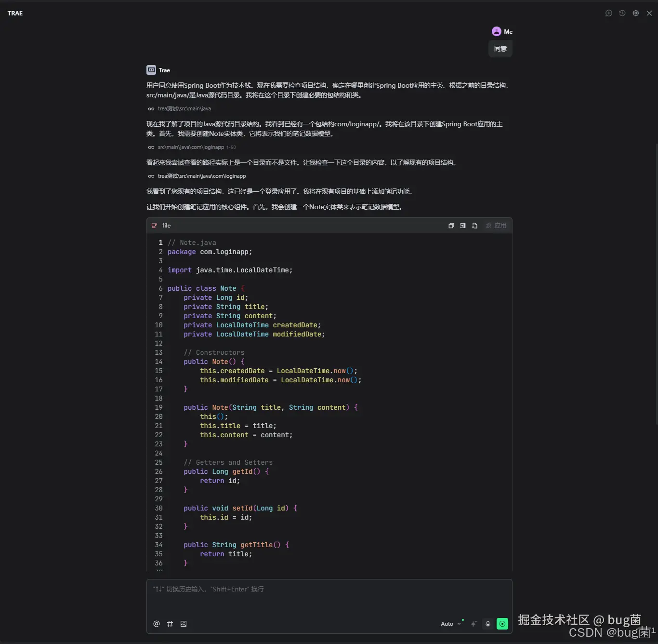Click 'this.modifiedDate = LocalDateTime.now();' line
The width and height of the screenshot is (658, 644).
(280, 380)
